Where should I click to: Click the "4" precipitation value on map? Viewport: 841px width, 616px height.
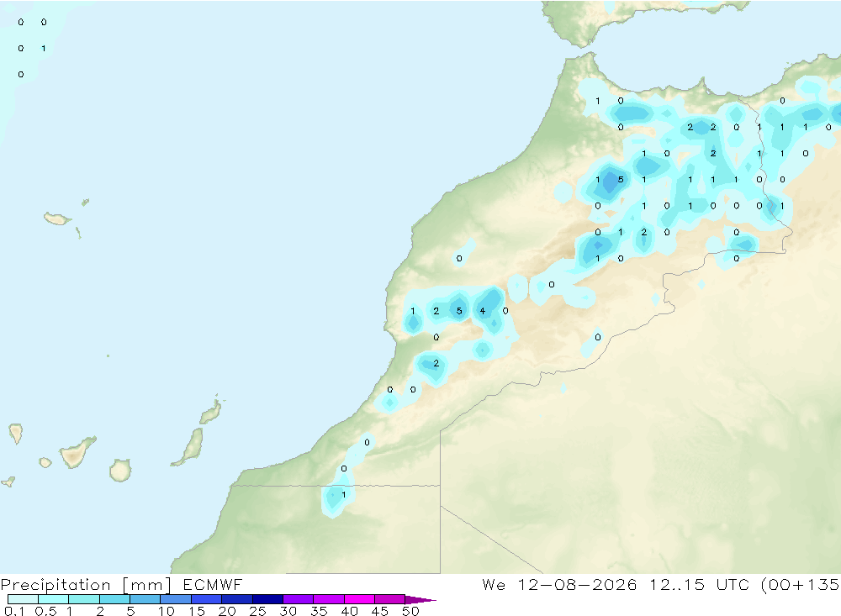pos(482,311)
